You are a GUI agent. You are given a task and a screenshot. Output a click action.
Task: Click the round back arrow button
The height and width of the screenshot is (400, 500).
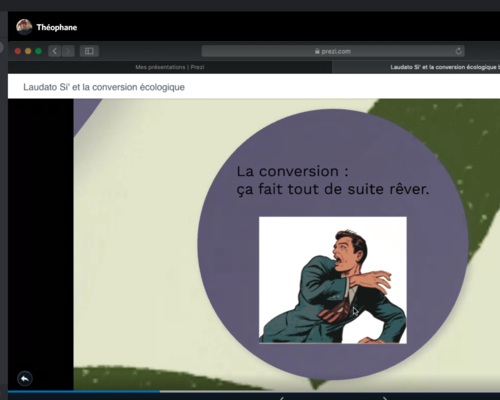(25, 379)
